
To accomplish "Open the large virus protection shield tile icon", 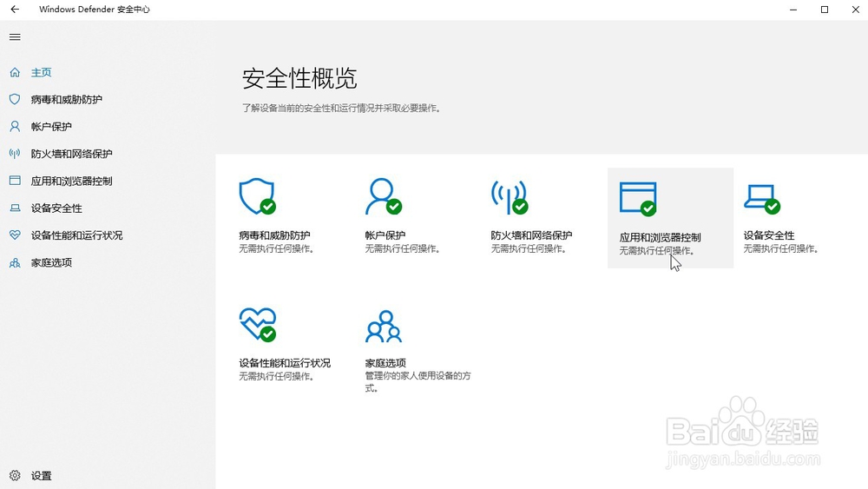I will 258,196.
